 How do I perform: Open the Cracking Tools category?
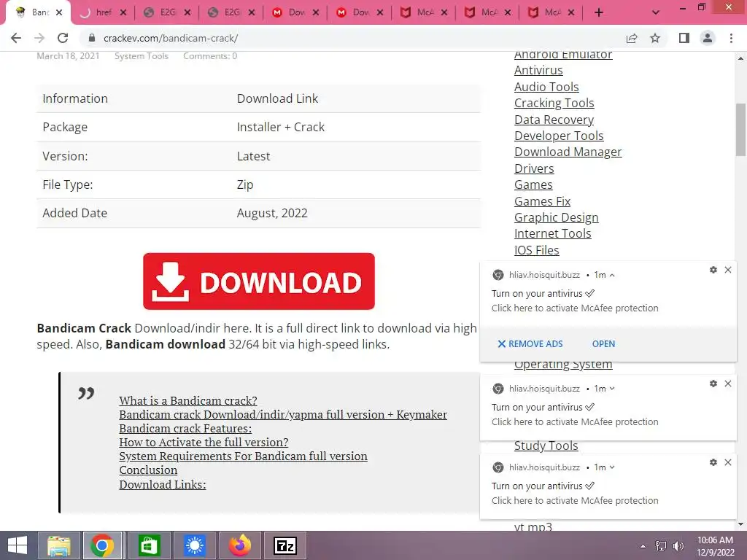click(x=554, y=104)
